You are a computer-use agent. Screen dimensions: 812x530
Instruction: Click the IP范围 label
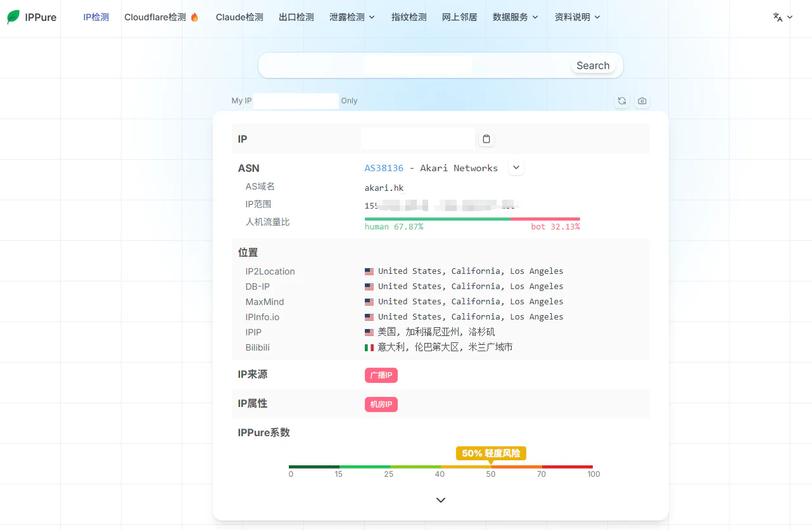[258, 204]
